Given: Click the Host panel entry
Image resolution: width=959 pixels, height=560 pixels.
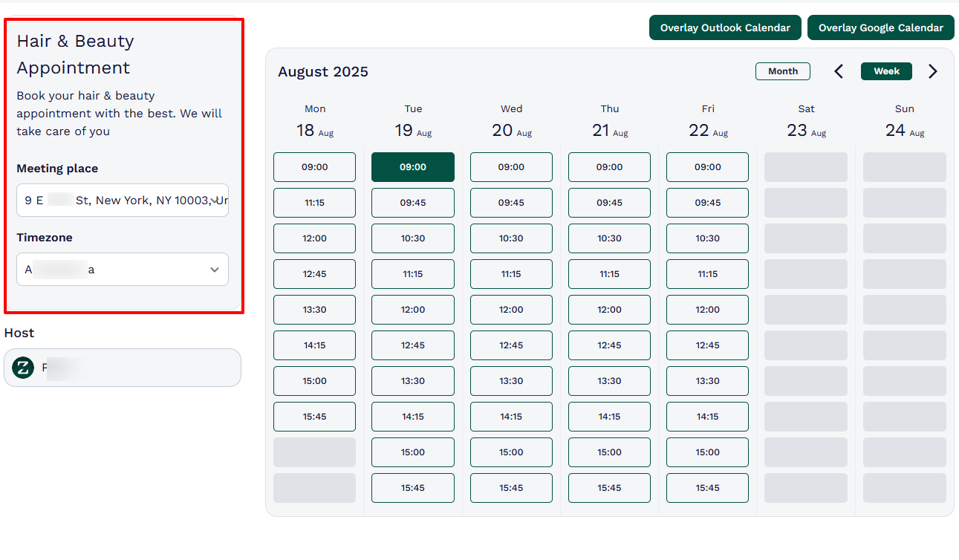Looking at the screenshot, I should 123,368.
